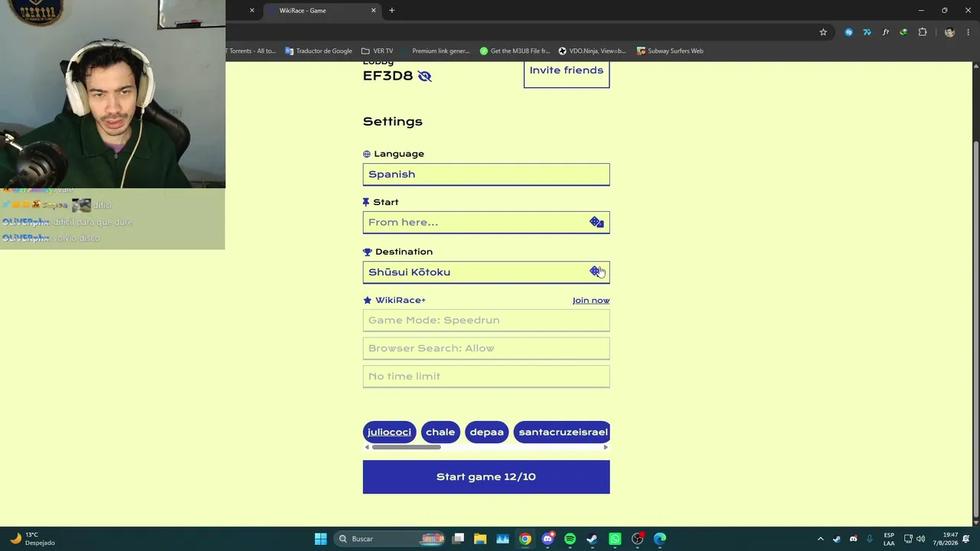This screenshot has width=980, height=551.
Task: Click the player list horizontal scrollbar
Action: click(x=406, y=447)
